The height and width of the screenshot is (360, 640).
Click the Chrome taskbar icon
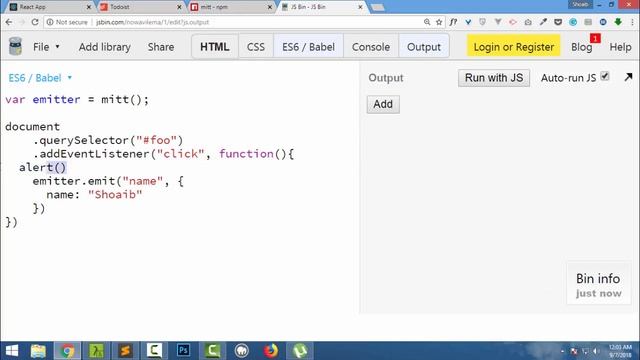coord(67,351)
